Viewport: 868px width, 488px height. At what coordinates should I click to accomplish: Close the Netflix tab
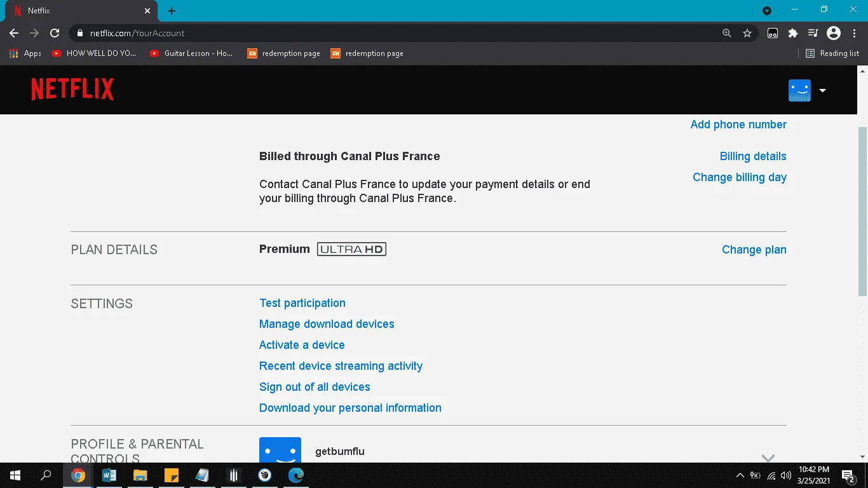(x=147, y=11)
